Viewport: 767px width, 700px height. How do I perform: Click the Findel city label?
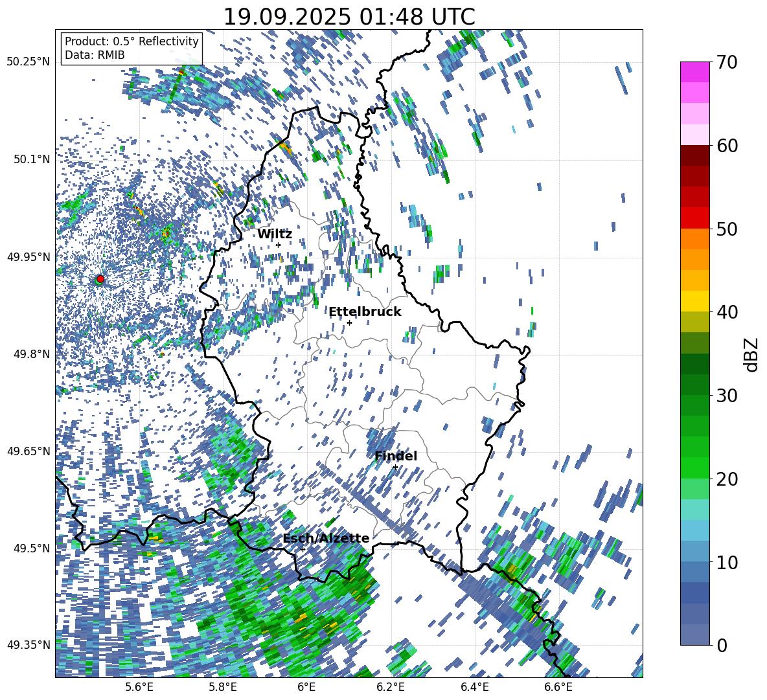click(396, 456)
